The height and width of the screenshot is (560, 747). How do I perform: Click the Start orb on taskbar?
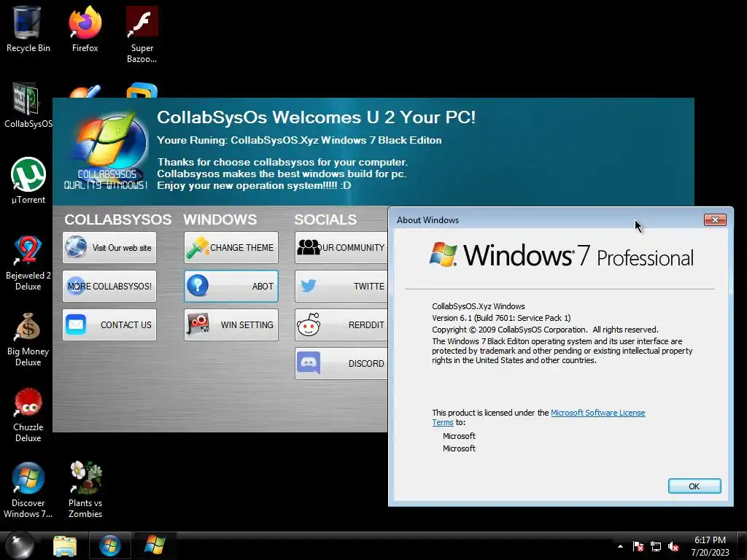(x=20, y=545)
